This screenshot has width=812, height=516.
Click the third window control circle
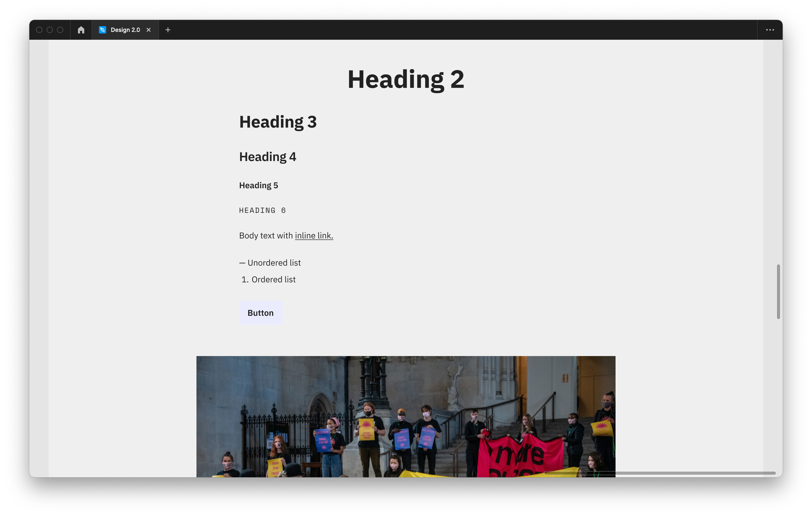[x=60, y=30]
